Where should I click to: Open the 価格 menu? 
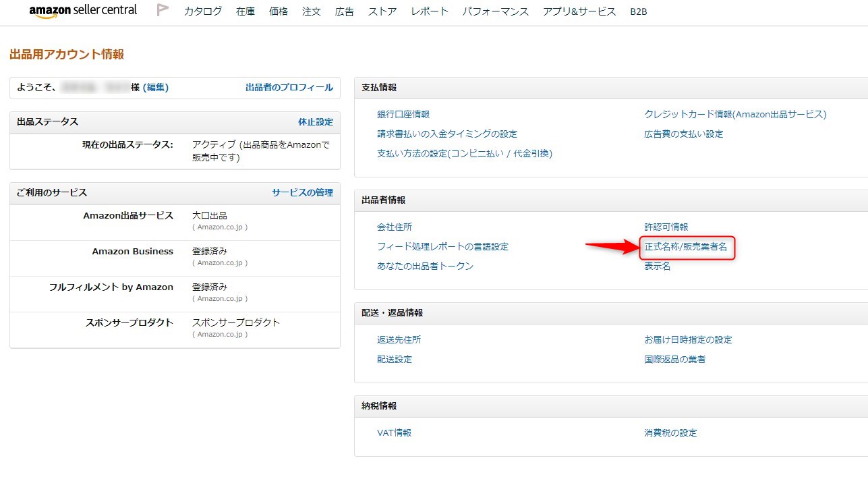point(279,11)
